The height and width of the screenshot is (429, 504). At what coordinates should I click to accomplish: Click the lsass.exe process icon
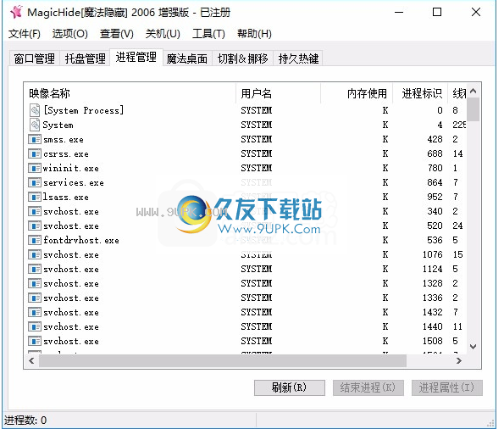coord(35,197)
